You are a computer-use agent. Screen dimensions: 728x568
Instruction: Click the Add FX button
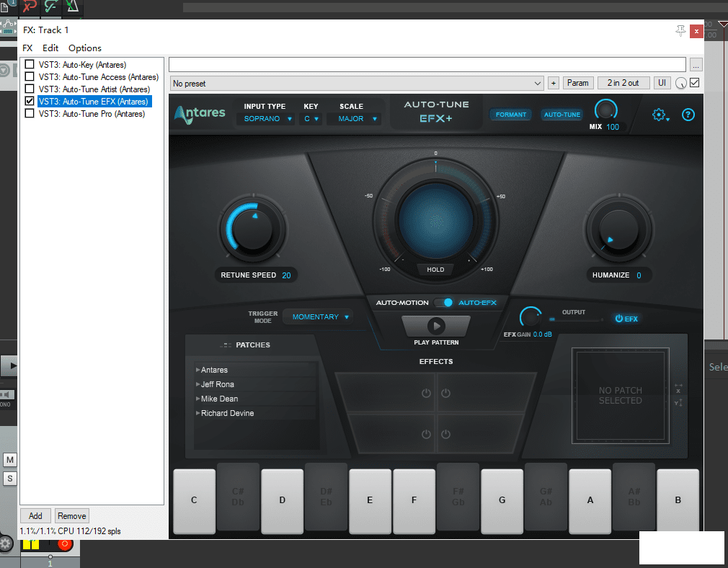(x=35, y=516)
